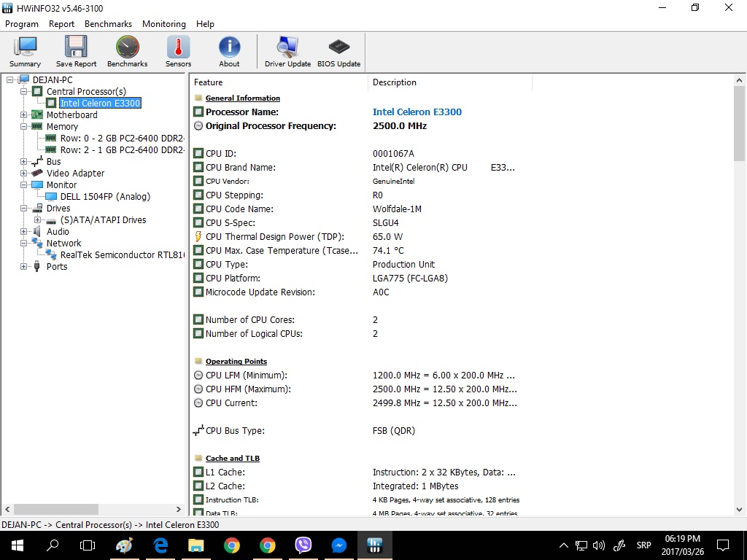Open Viber from the taskbar
Image resolution: width=747 pixels, height=560 pixels.
tap(303, 545)
